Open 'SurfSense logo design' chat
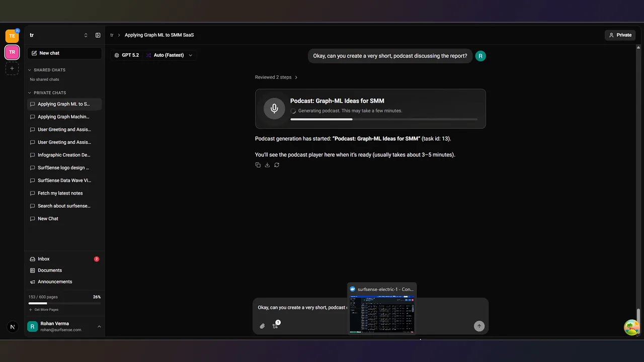 click(x=64, y=167)
